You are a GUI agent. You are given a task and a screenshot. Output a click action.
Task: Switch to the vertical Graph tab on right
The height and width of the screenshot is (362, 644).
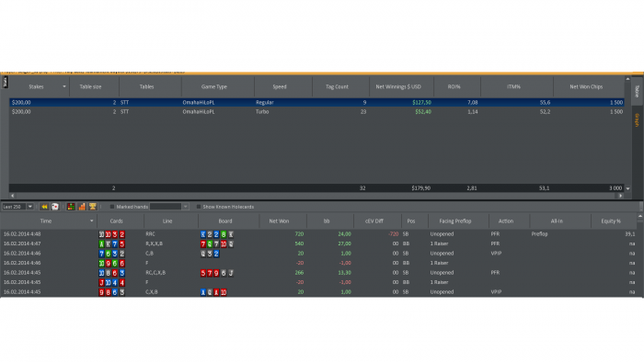[x=637, y=120]
